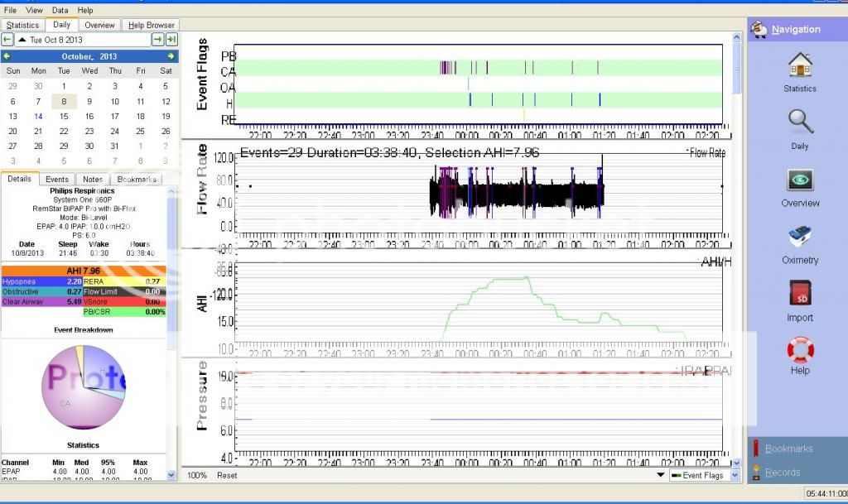Screen dimensions: 848x504
Task: Click the Daily magnifying glass icon
Action: tap(799, 122)
